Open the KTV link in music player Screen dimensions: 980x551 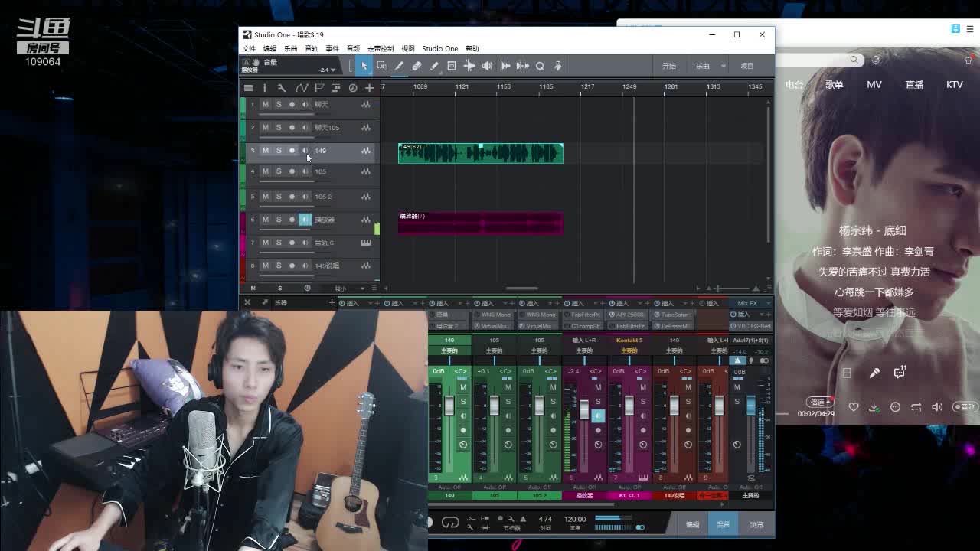pos(954,85)
